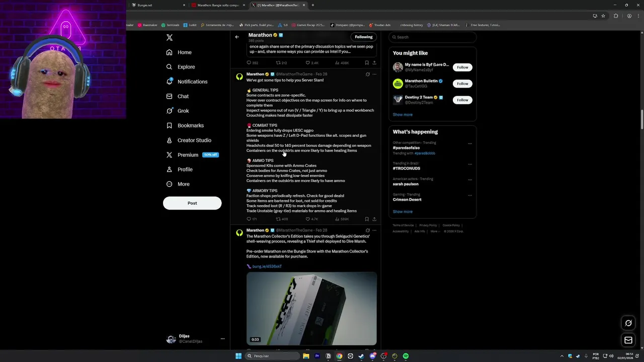Open the floating Messages envelope button
The image size is (644, 362).
pyautogui.click(x=628, y=340)
